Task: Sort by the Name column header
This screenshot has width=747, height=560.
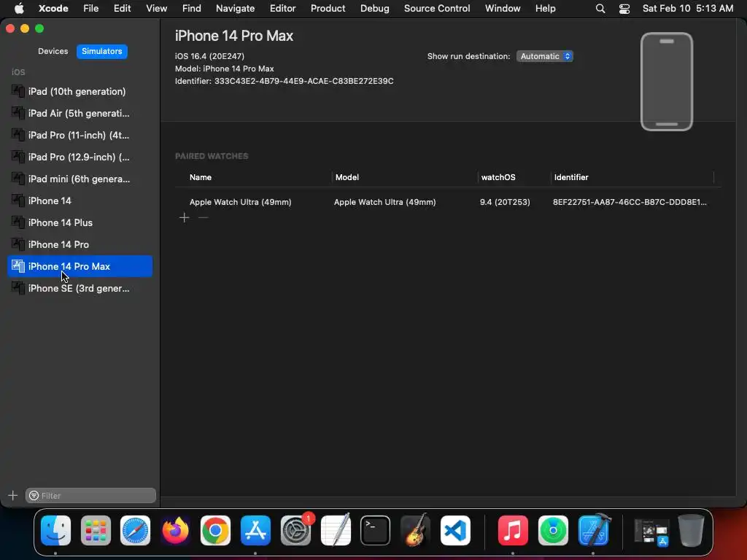Action: [201, 177]
